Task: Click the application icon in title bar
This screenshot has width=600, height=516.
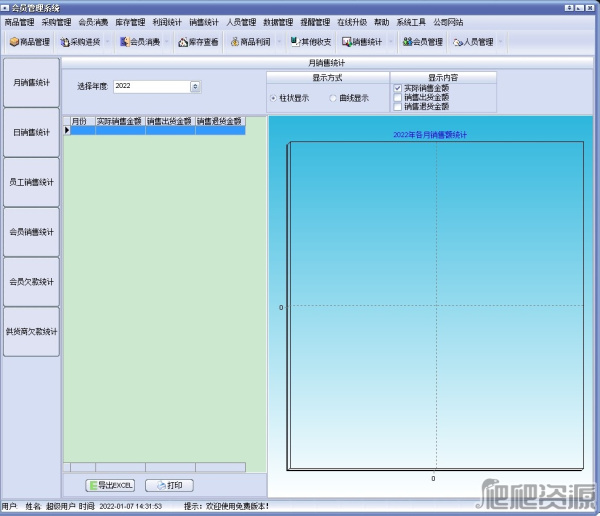Action: tap(5, 8)
